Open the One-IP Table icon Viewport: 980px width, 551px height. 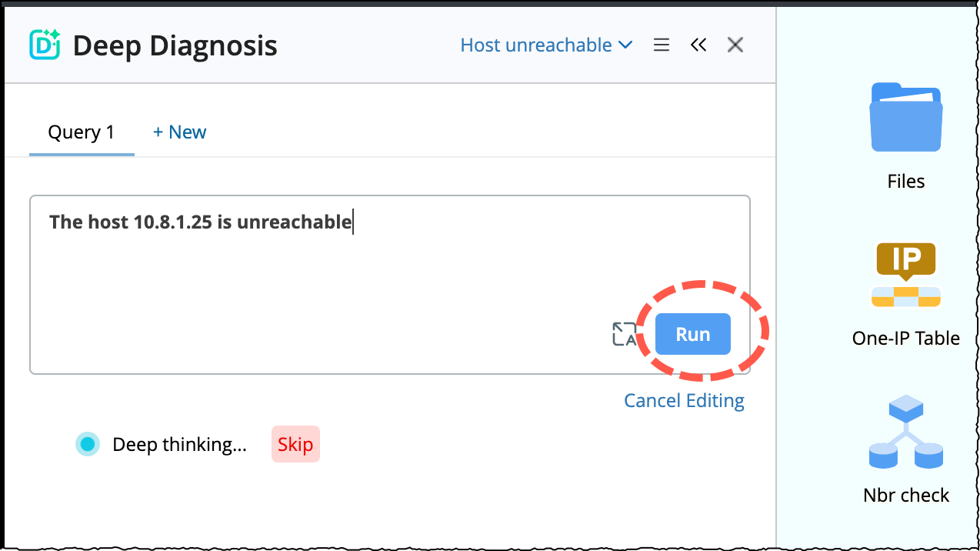coord(906,275)
